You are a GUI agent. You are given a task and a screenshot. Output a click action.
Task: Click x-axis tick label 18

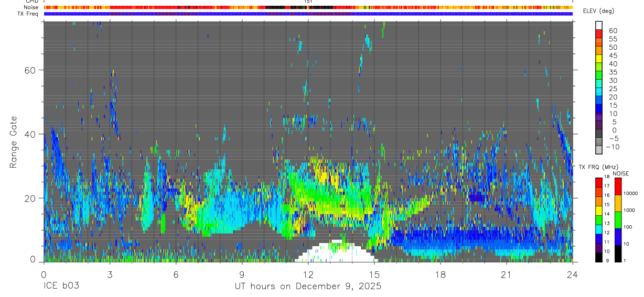(440, 274)
